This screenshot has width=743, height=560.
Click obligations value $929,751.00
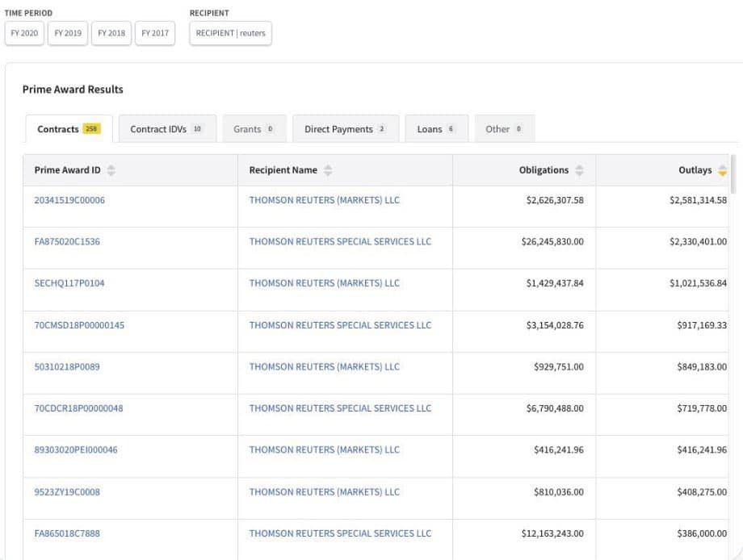(x=559, y=367)
